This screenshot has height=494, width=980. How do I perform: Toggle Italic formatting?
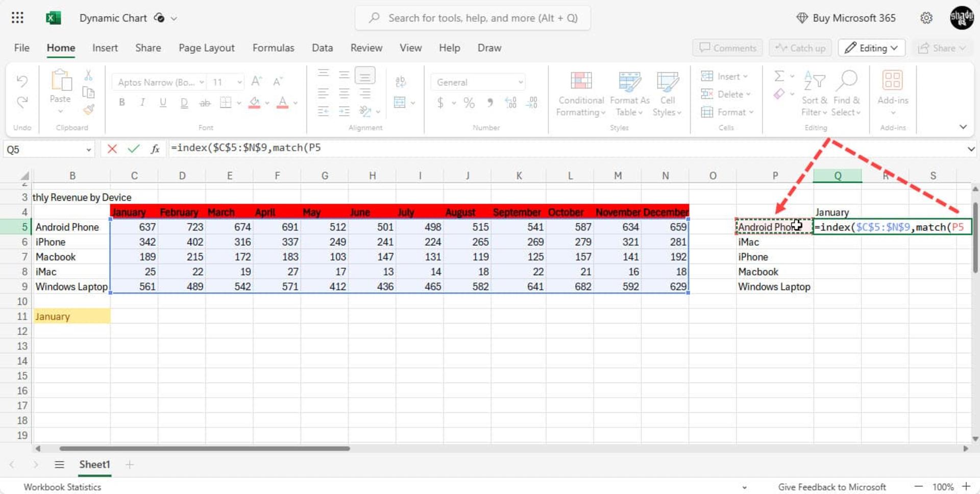(x=142, y=102)
